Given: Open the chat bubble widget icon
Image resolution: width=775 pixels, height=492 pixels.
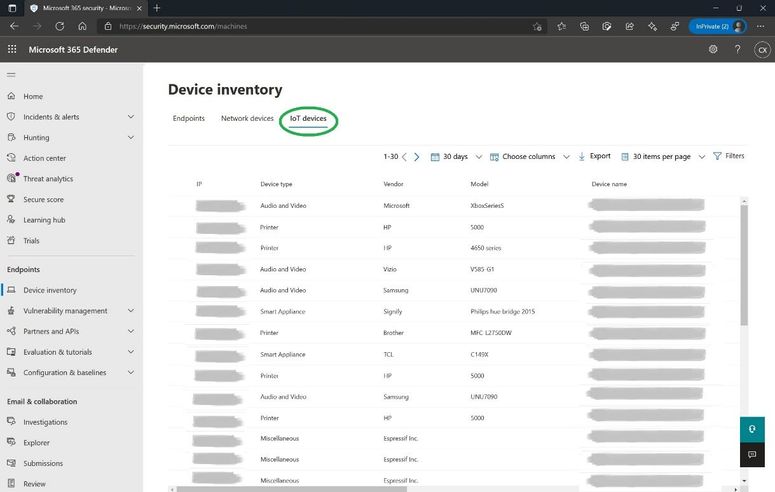Looking at the screenshot, I should (x=752, y=454).
